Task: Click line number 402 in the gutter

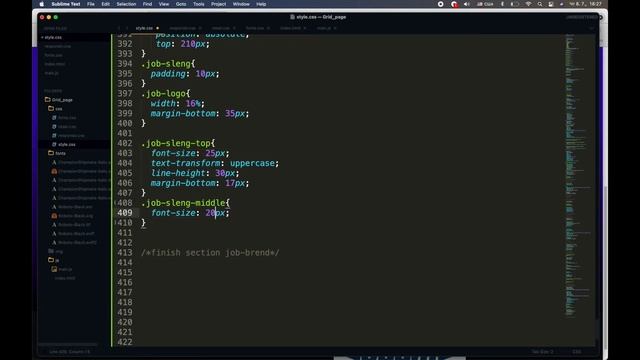Action: pos(124,143)
